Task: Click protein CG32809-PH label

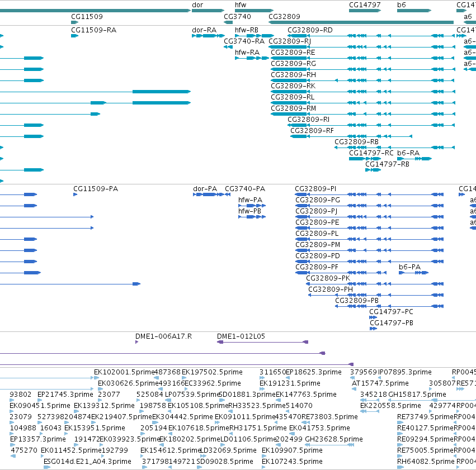Action: pyautogui.click(x=331, y=289)
